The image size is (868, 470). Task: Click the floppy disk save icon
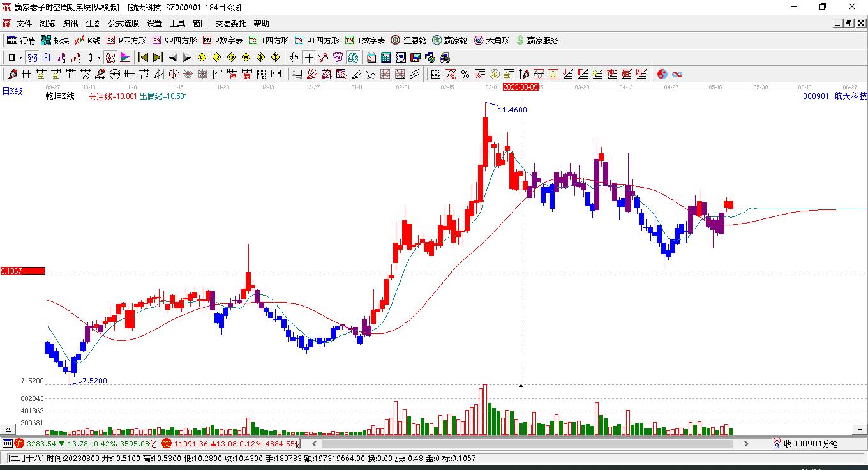point(415,57)
